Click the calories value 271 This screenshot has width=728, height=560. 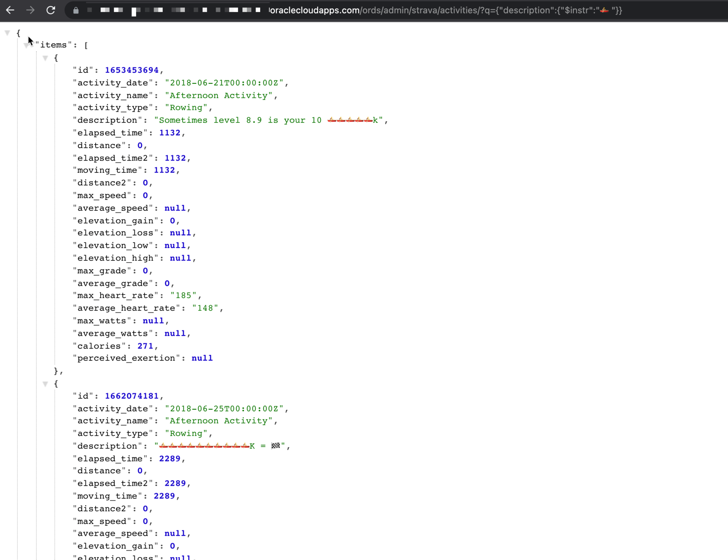point(145,345)
